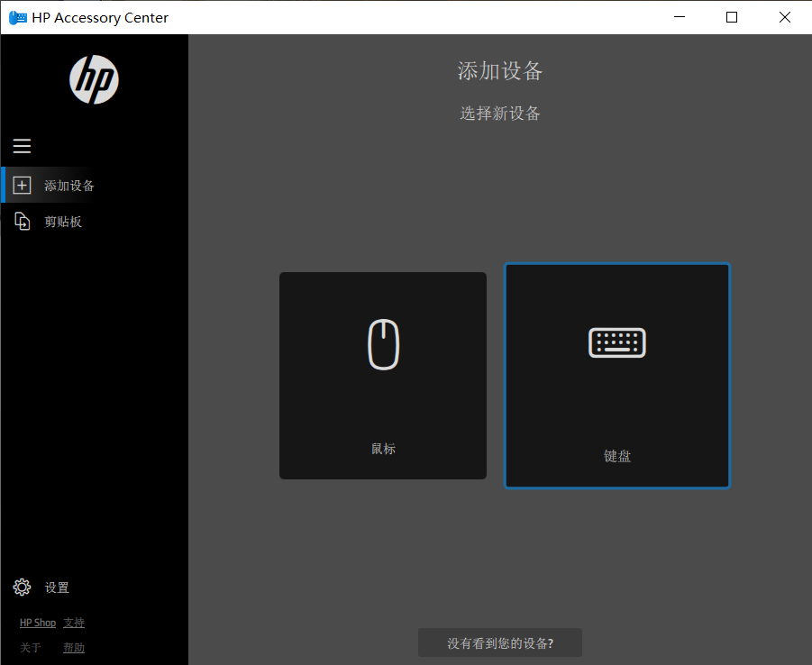This screenshot has height=665, width=812.
Task: Click the keyboard icon in 键盘 card
Action: (616, 342)
